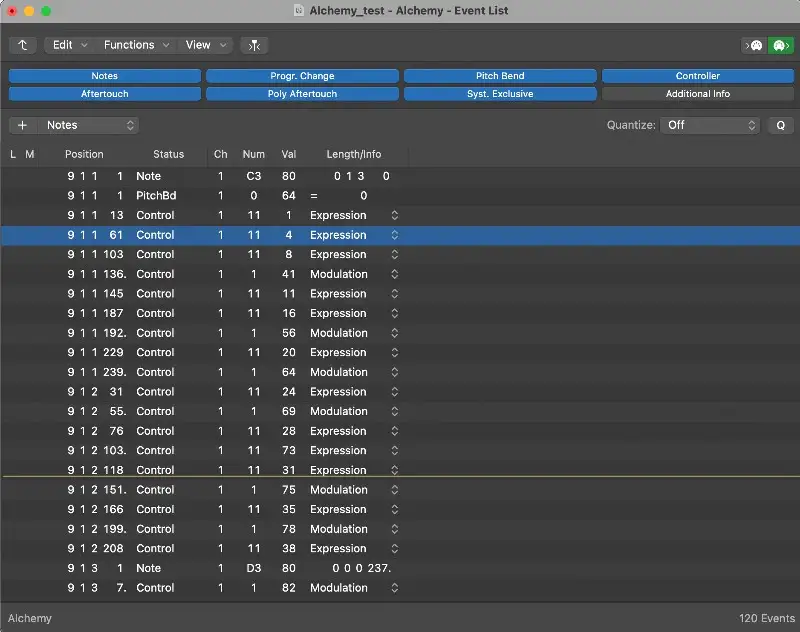Open the Functions menu
800x632 pixels.
click(x=136, y=45)
